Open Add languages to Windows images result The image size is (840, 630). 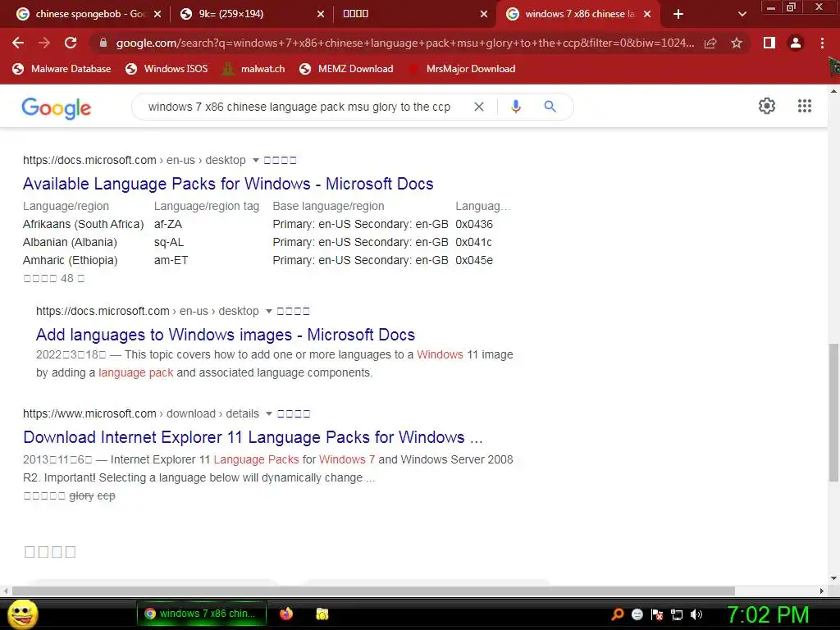(226, 335)
